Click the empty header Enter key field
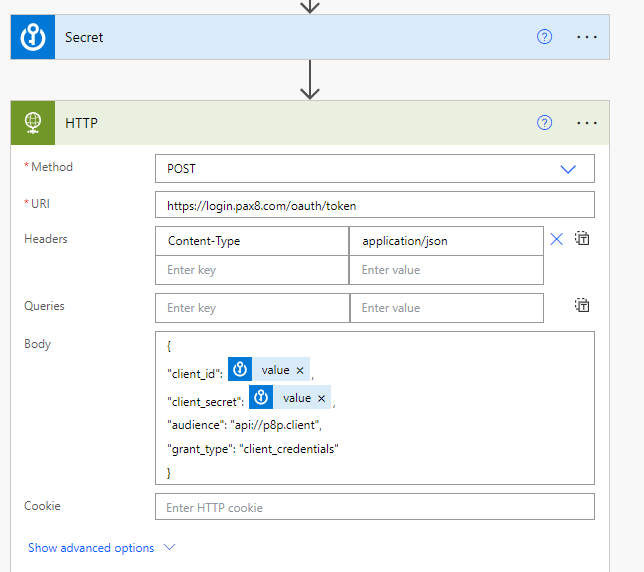Screen dimensions: 644x572 point(252,270)
